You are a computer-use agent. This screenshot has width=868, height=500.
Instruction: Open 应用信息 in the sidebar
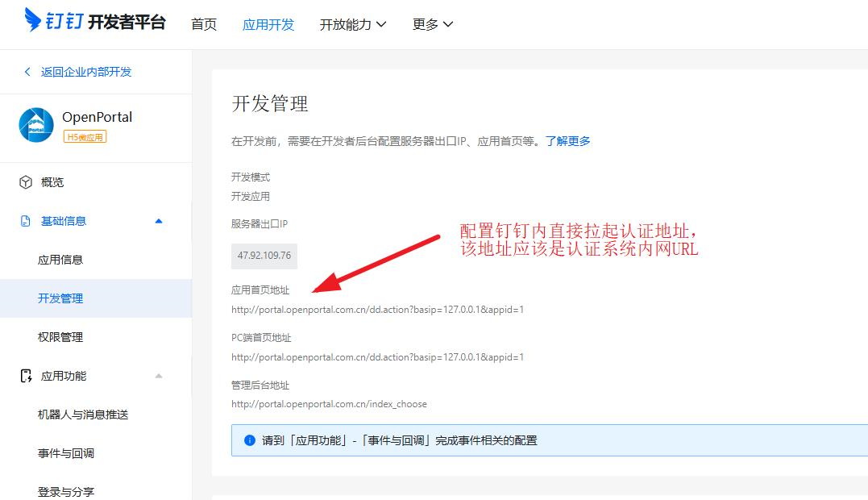(x=60, y=260)
